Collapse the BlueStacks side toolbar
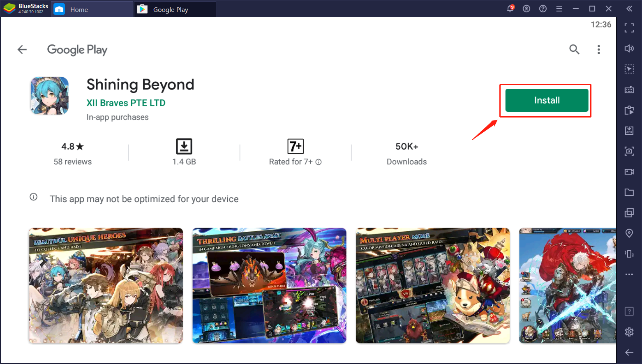Screen dimensions: 642x364 point(629,9)
